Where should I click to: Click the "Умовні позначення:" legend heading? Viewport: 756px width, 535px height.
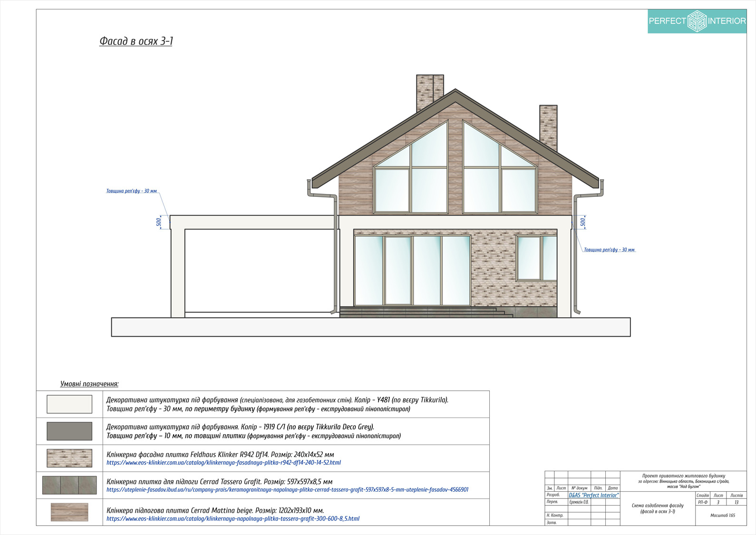[89, 384]
